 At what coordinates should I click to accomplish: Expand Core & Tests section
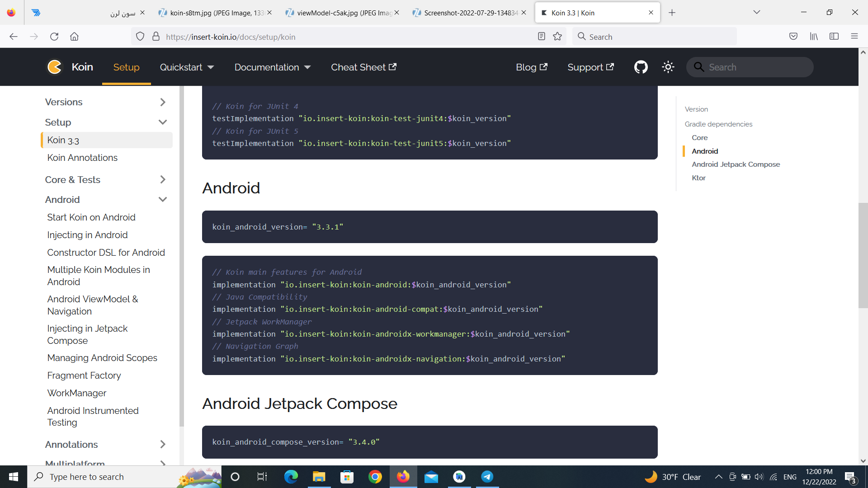(163, 179)
